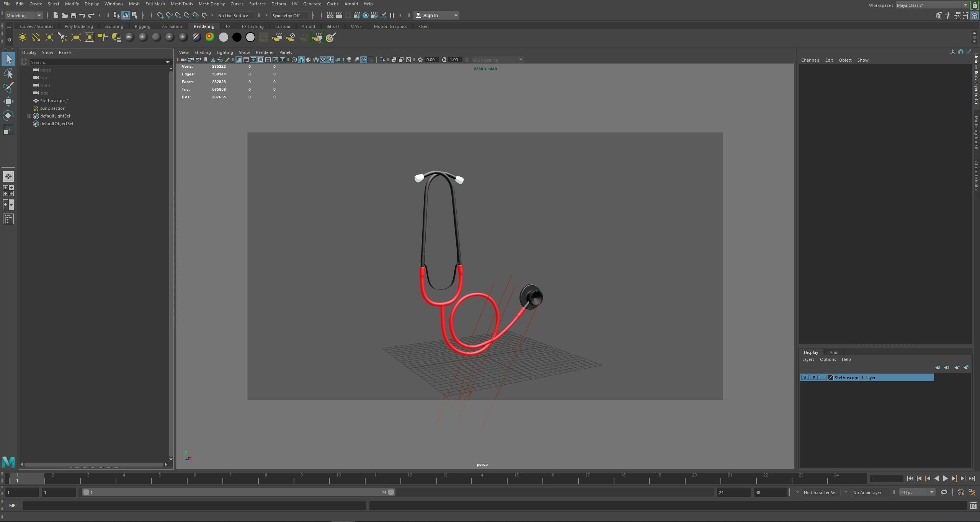Select Stethoscope_1 in the Outliner
This screenshot has height=522, width=980.
point(54,101)
